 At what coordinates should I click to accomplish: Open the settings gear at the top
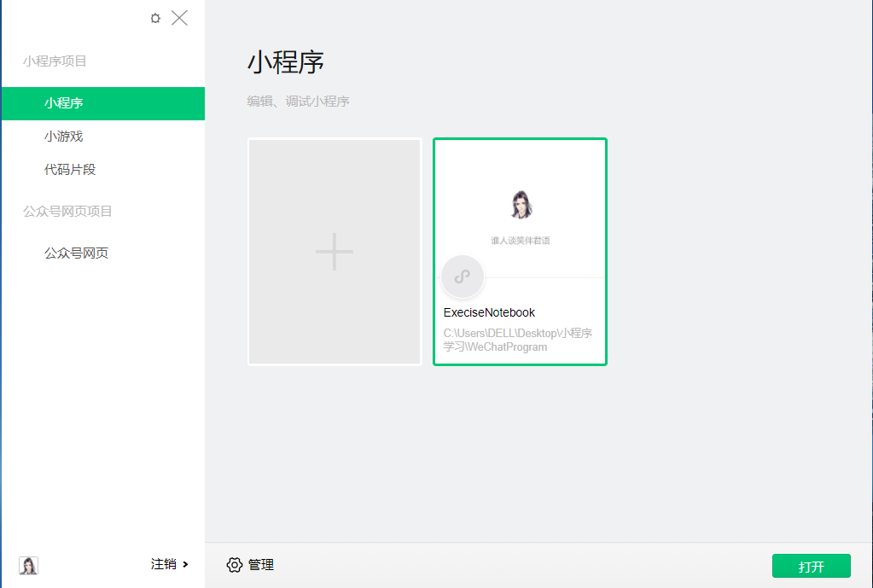pos(154,17)
